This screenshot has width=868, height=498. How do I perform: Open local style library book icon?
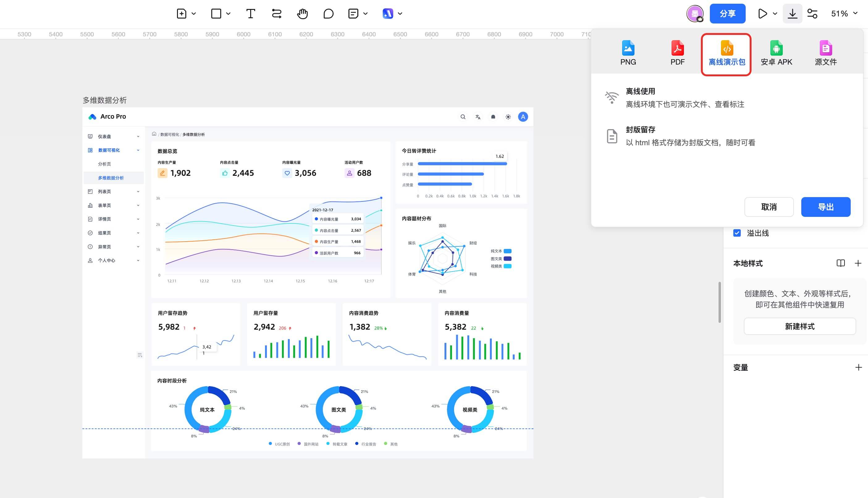tap(840, 263)
